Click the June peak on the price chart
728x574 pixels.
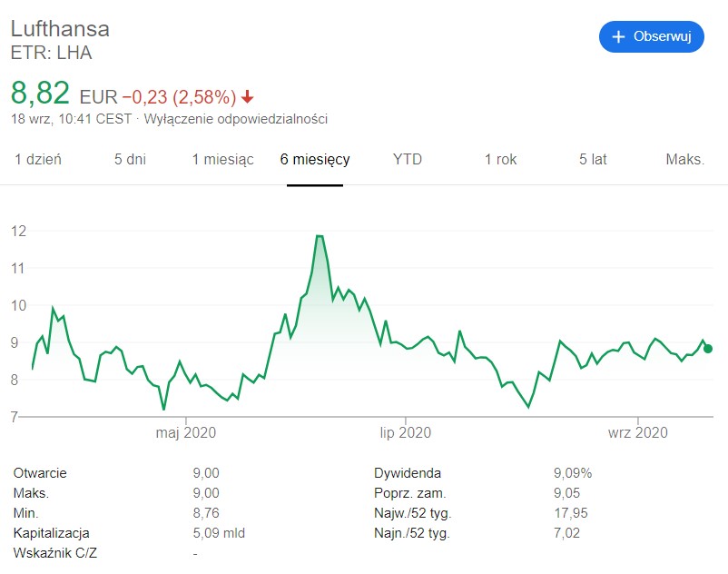320,236
